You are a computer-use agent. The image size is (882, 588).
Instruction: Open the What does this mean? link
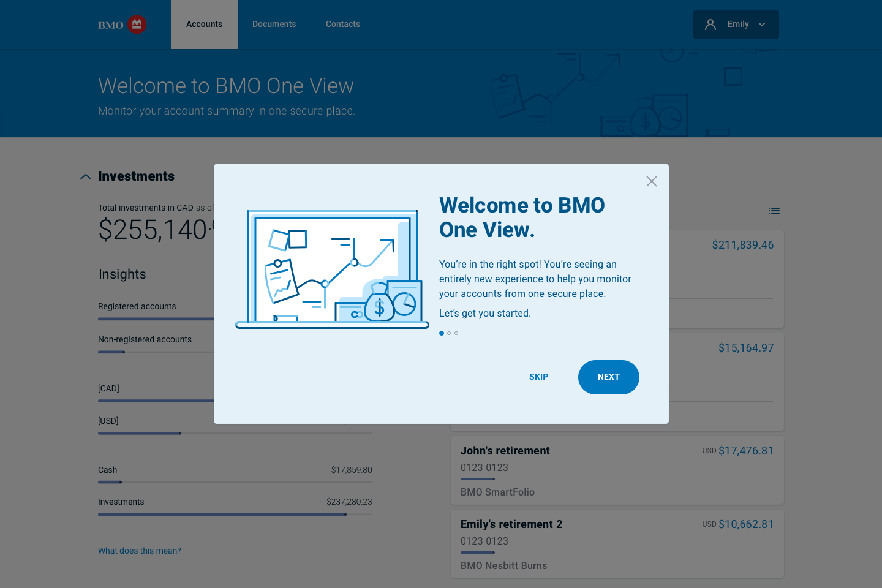click(140, 551)
